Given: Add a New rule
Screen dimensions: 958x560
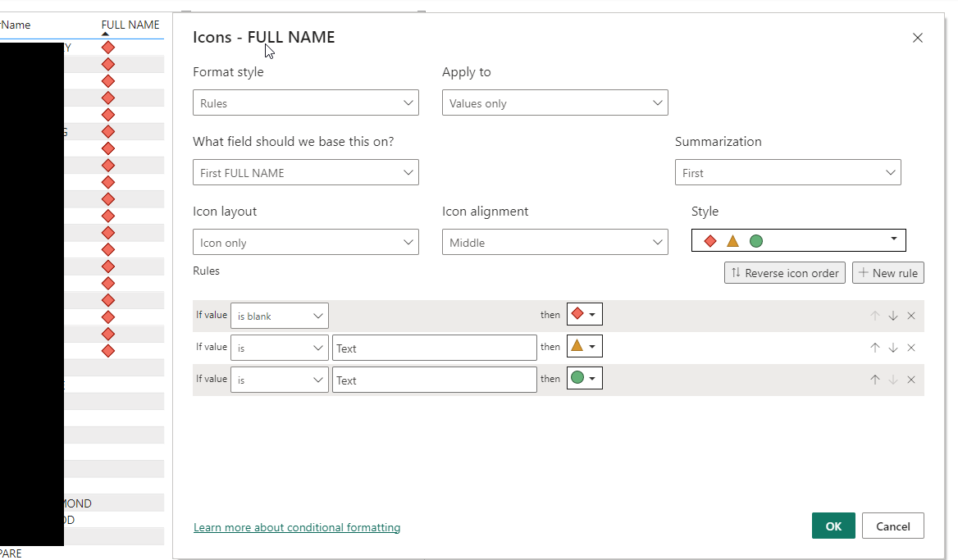Looking at the screenshot, I should tap(887, 273).
